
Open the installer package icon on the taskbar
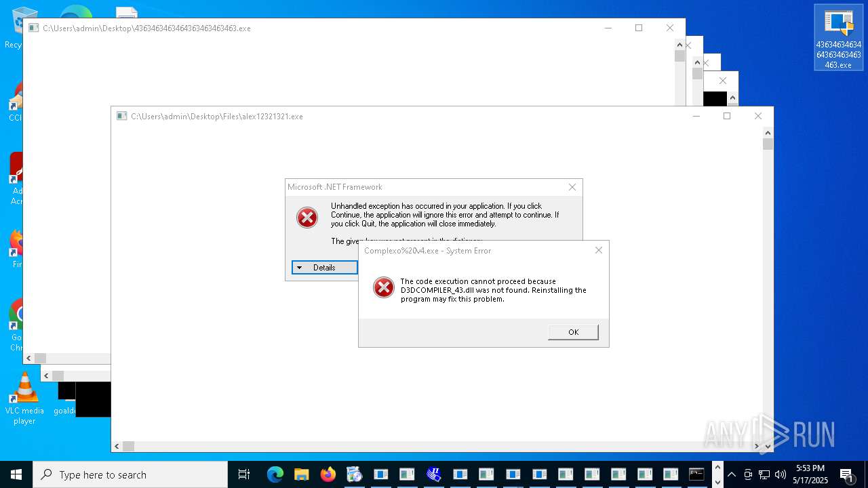coord(354,474)
